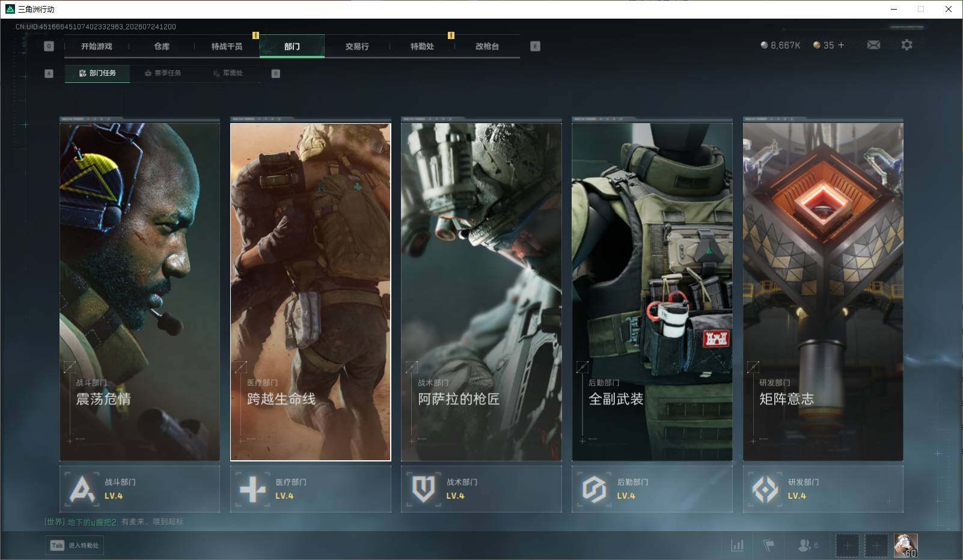Click the D key hint icon
The width and height of the screenshot is (963, 560).
pos(276,73)
